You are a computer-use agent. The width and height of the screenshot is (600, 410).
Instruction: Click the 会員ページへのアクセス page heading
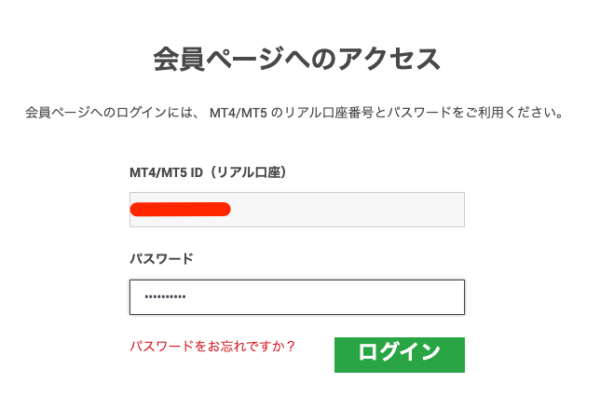point(296,58)
